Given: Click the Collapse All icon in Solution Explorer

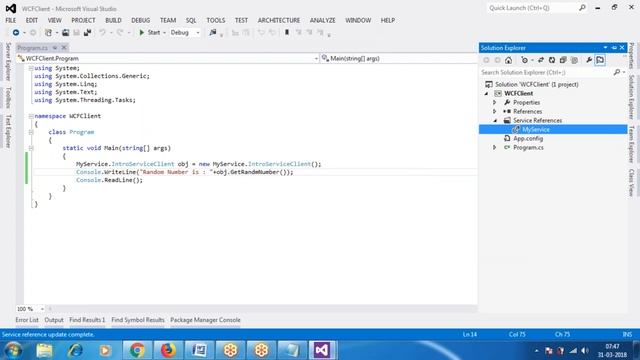Looking at the screenshot, I should 563,60.
